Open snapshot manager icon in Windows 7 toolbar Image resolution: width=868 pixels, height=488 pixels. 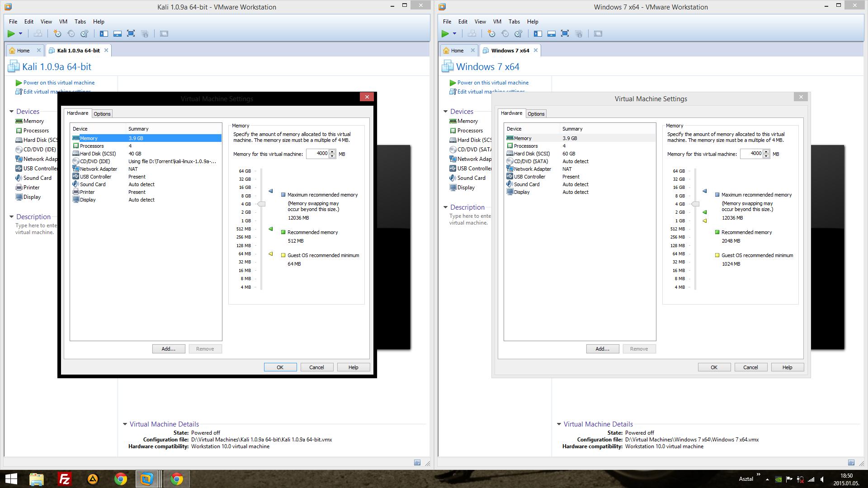coord(519,33)
